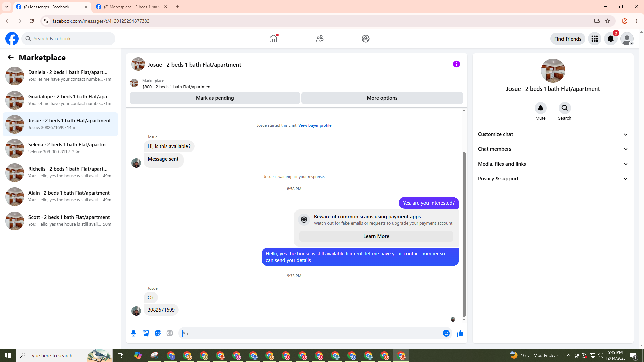The image size is (644, 362).
Task: Open the emoji picker smiley
Action: coord(446,333)
